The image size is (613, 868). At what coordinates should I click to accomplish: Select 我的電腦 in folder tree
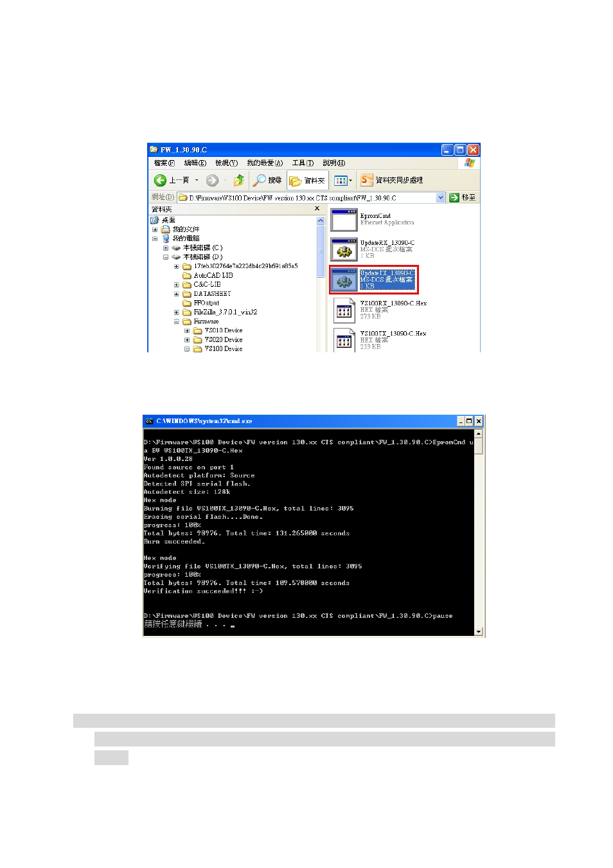point(186,239)
